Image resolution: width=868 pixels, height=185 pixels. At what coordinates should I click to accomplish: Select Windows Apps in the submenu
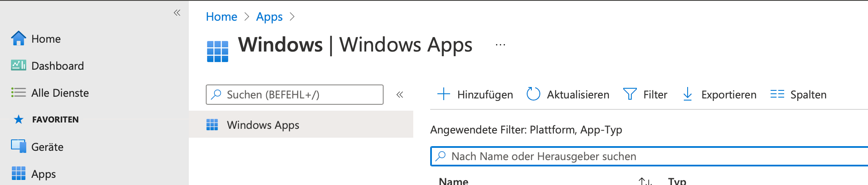[x=263, y=125]
